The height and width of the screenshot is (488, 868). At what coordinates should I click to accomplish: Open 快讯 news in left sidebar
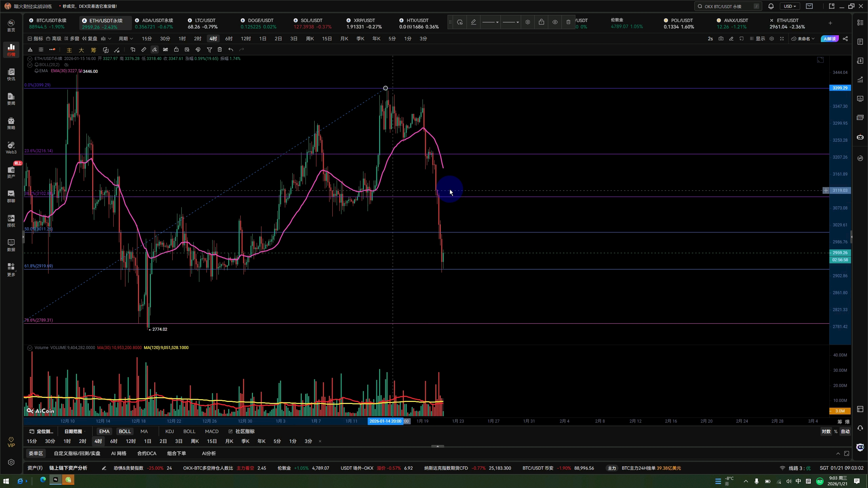[x=11, y=74]
